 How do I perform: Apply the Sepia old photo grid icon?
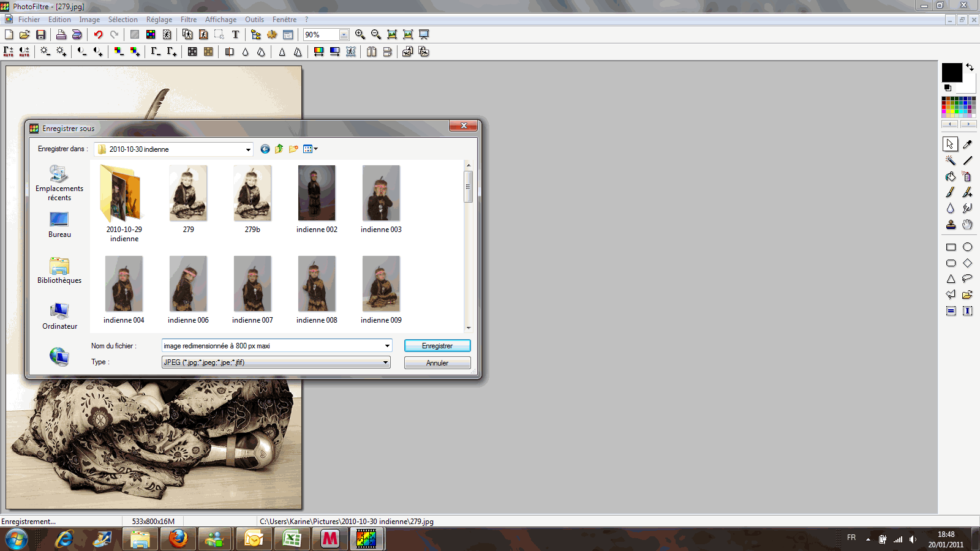tap(208, 51)
